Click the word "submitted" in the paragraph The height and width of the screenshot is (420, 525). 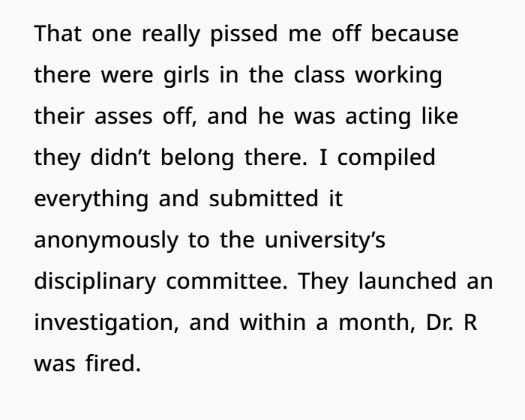(263, 198)
